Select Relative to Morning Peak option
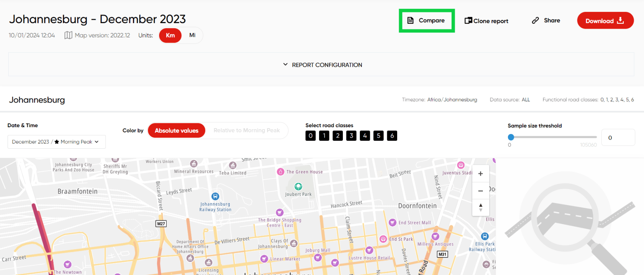Viewport: 644px width, 275px height. [x=246, y=131]
